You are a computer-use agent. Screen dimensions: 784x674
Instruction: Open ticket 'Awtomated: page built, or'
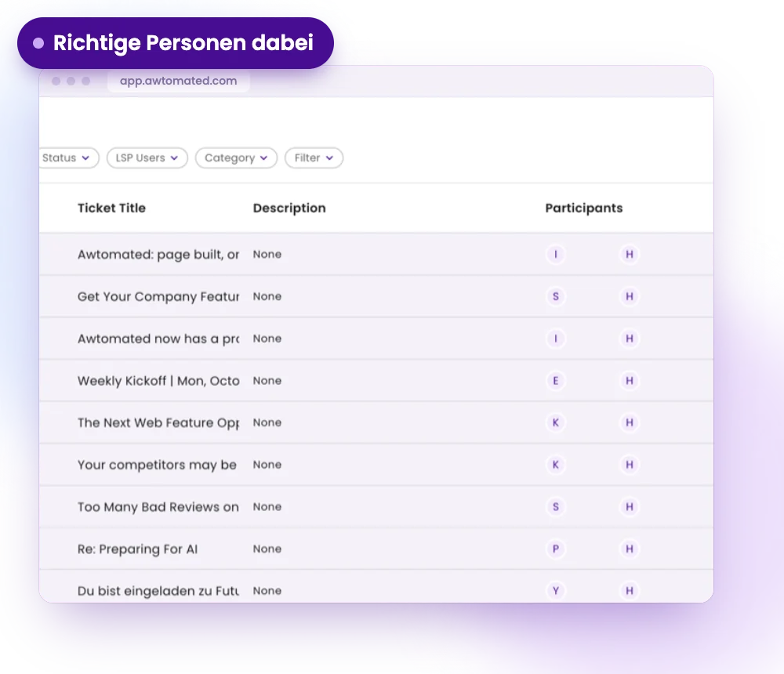point(158,255)
